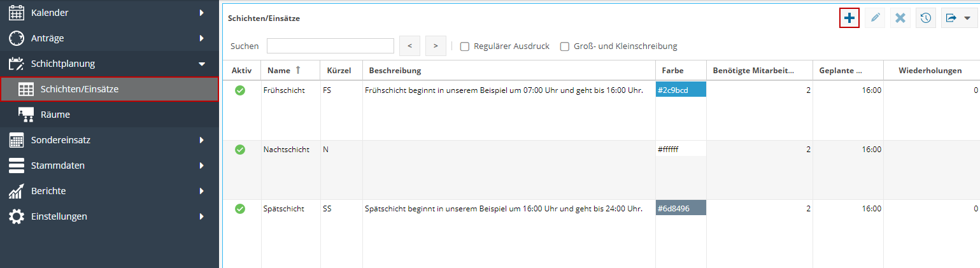980x268 pixels.
Task: Select Räume in the sidebar
Action: [x=110, y=115]
